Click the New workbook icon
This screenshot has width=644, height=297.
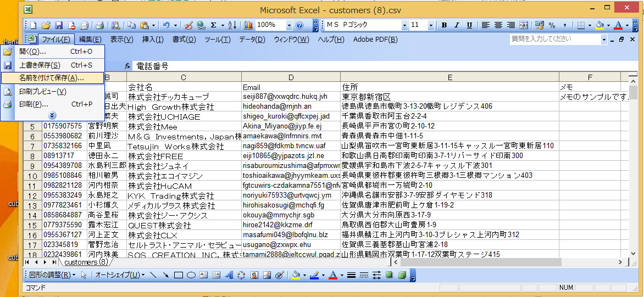click(34, 25)
